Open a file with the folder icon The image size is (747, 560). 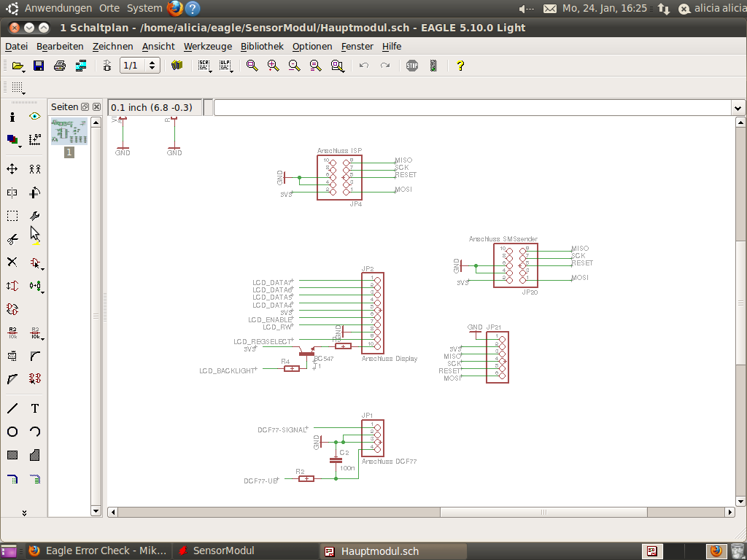pos(18,66)
